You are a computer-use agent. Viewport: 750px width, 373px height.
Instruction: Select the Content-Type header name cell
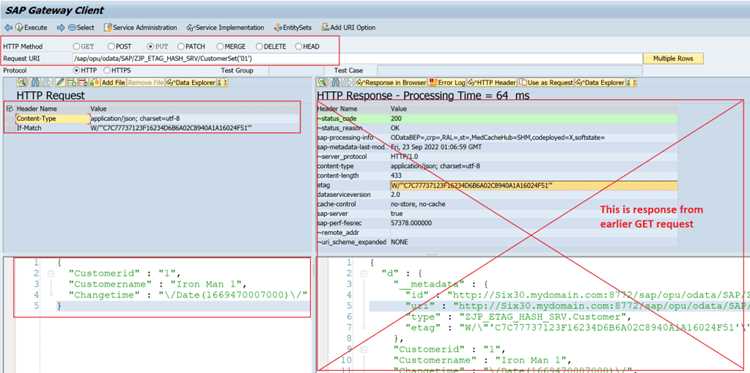[x=53, y=119]
